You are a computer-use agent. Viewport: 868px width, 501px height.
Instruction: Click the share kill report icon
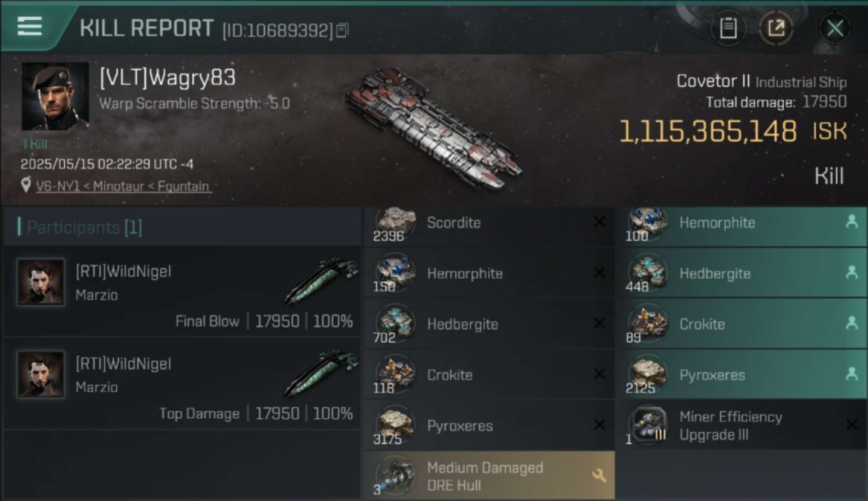click(776, 28)
